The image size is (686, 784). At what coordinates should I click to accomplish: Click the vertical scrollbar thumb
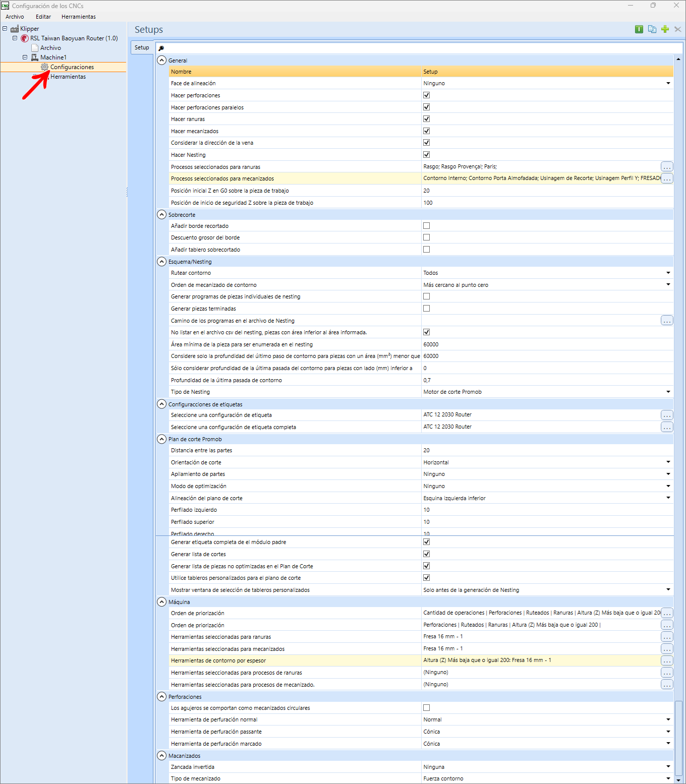(x=678, y=738)
